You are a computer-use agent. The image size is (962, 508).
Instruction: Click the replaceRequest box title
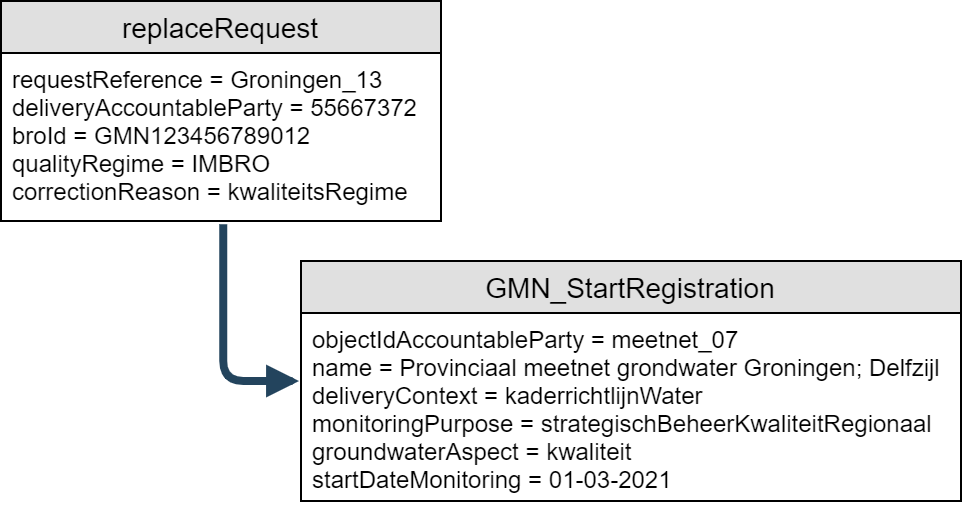point(220,28)
